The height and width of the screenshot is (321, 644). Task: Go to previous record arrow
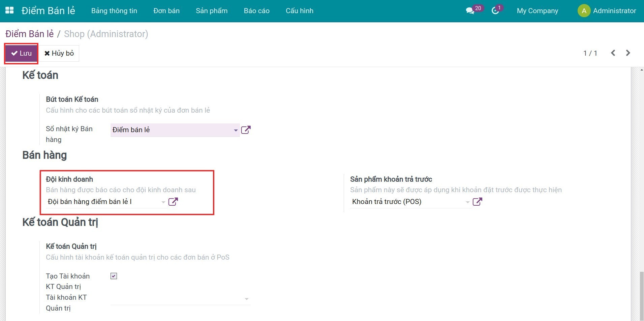click(613, 53)
